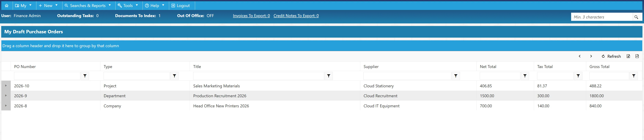The width and height of the screenshot is (644, 140).
Task: Expand row 2026-10 details
Action: (x=6, y=86)
